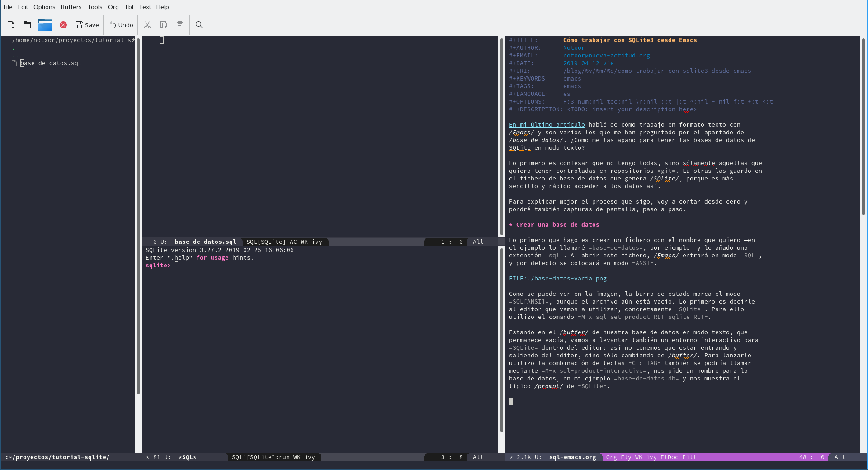Click the Fly minor mode indicator
The width and height of the screenshot is (868, 470).
(626, 457)
